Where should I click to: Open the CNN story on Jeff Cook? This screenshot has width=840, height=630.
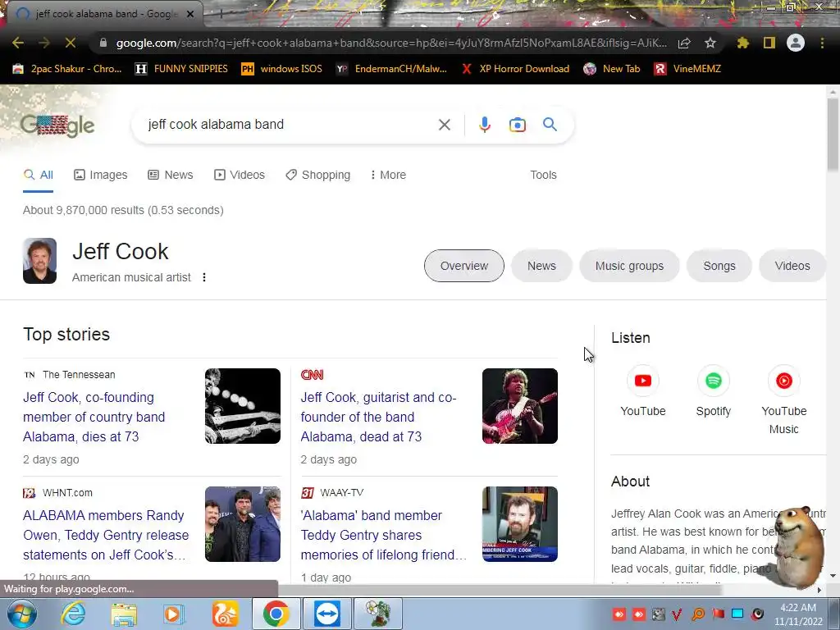378,417
